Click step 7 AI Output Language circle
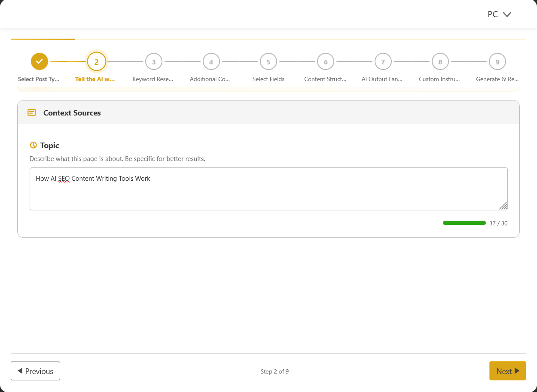This screenshot has height=392, width=537. [x=383, y=62]
